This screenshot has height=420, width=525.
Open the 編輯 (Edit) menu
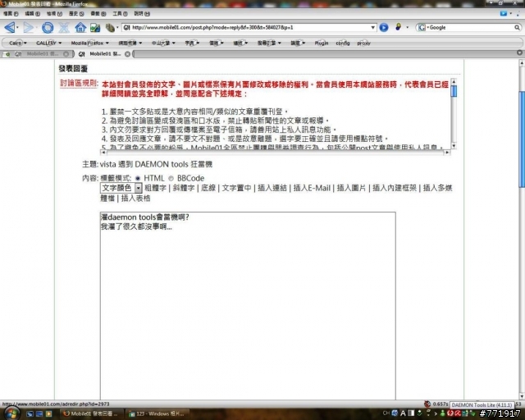coord(33,14)
